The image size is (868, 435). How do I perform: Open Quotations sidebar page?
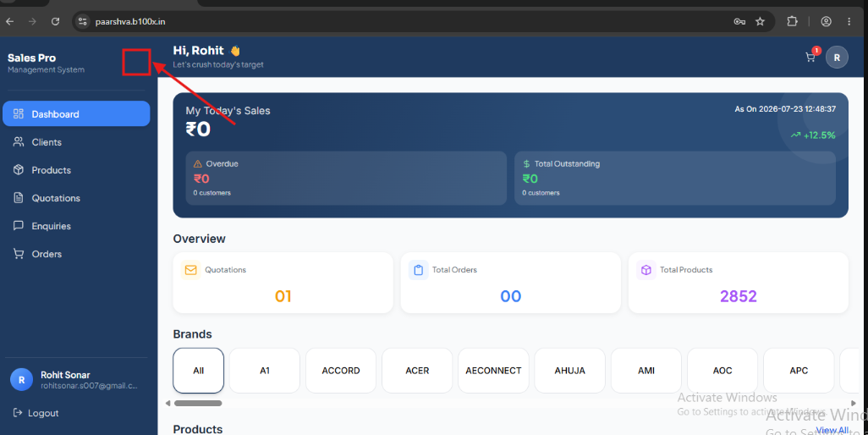coord(76,198)
